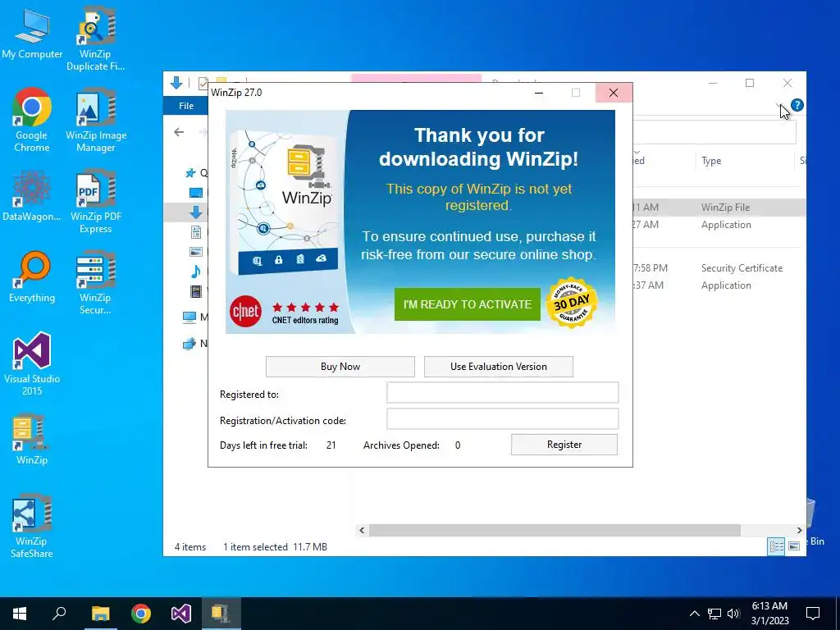Open My Computer desktop icon
The width and height of the screenshot is (840, 630).
pos(32,33)
